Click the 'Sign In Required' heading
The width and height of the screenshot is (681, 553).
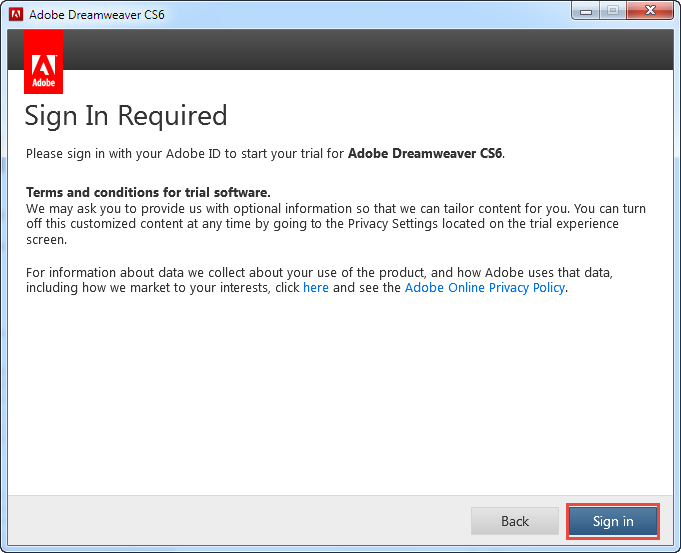pyautogui.click(x=126, y=116)
